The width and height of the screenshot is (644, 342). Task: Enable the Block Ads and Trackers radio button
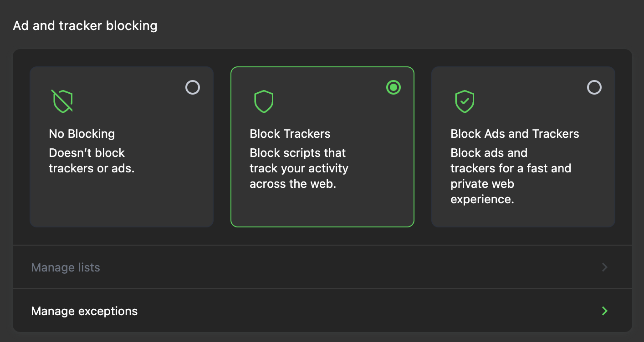click(594, 87)
